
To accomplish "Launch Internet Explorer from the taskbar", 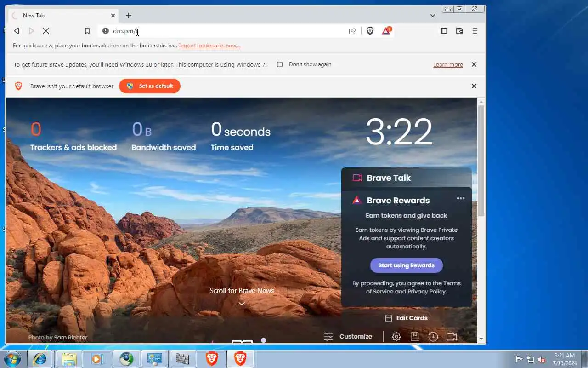I will point(40,359).
